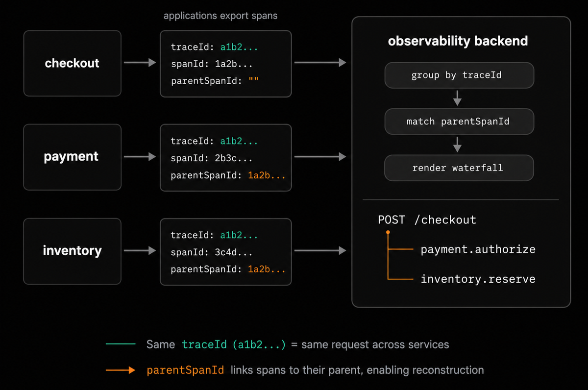Select the empty parentSpanId "" line
Screen dimensions: 588x390
coord(215,81)
